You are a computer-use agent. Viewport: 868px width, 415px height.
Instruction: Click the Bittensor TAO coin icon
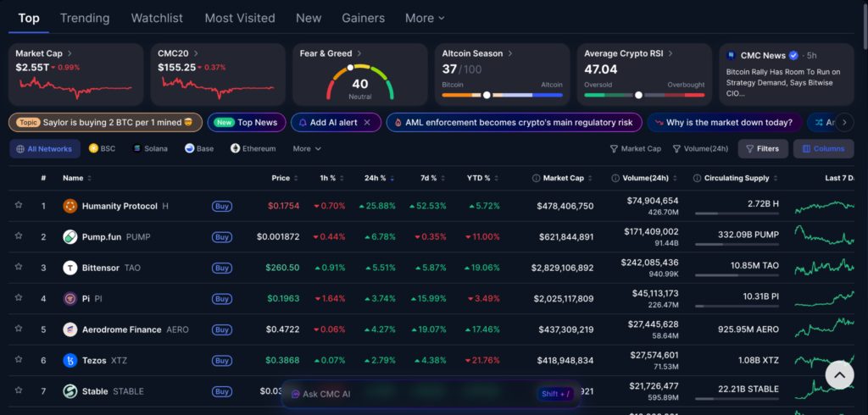pos(70,268)
